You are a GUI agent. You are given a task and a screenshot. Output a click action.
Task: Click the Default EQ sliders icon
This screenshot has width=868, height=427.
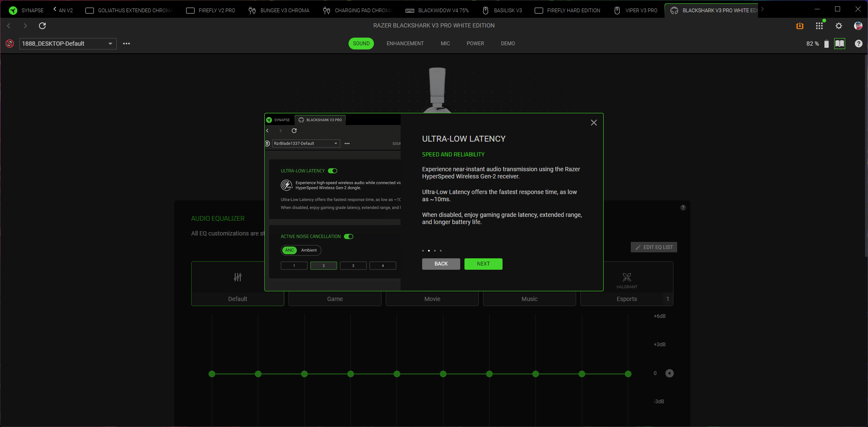coord(238,277)
